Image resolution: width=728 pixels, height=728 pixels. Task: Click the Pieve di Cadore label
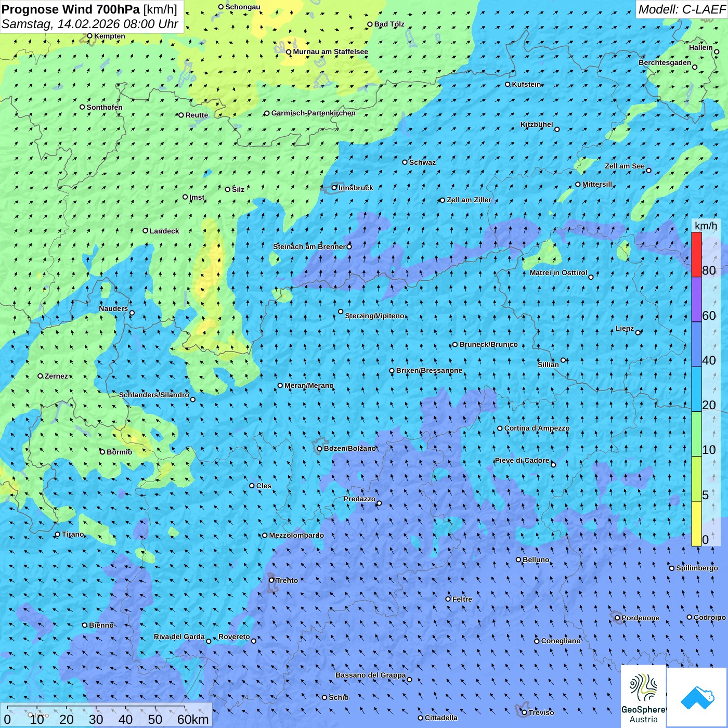[522, 460]
